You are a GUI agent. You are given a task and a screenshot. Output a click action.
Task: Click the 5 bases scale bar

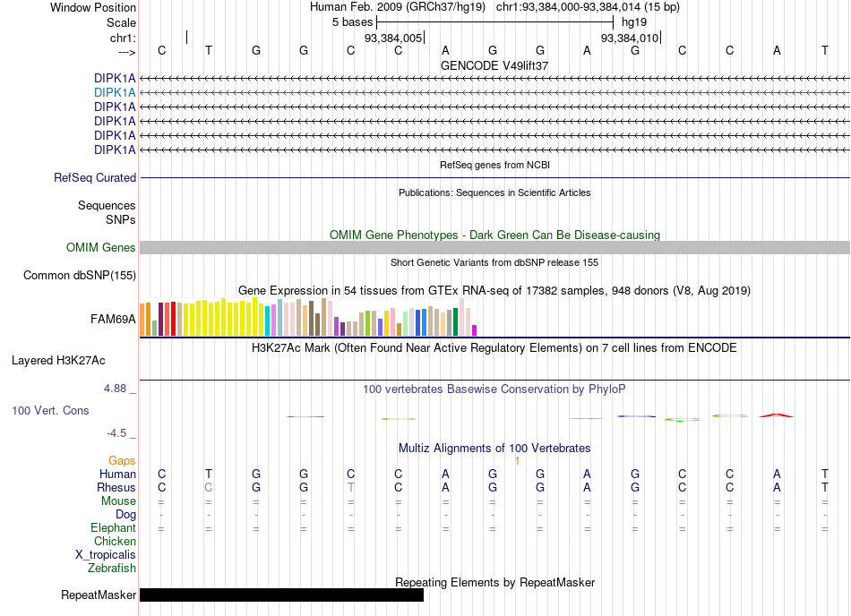494,22
